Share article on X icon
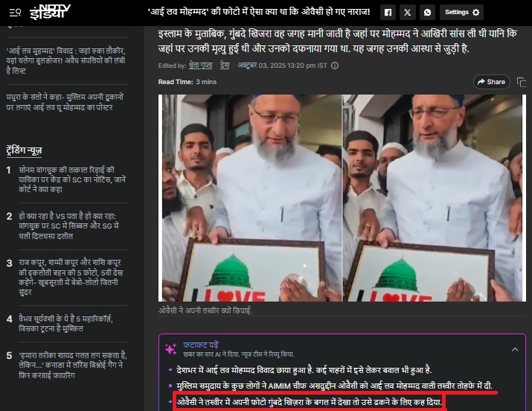The height and width of the screenshot is (411, 532). pos(408,13)
